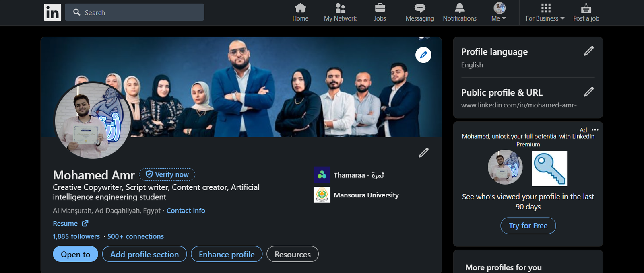Edit the profile intro pencil
644x273 pixels.
(x=423, y=153)
